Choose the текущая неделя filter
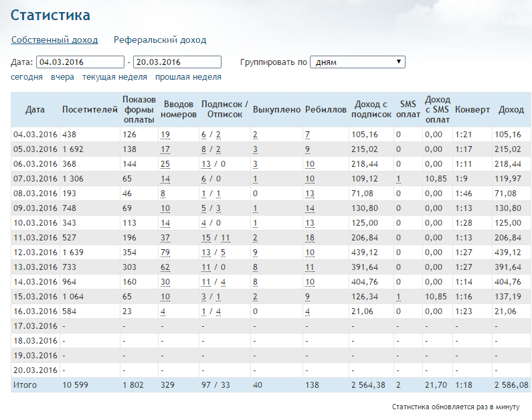Viewport: 532px width, 420px height. click(114, 77)
